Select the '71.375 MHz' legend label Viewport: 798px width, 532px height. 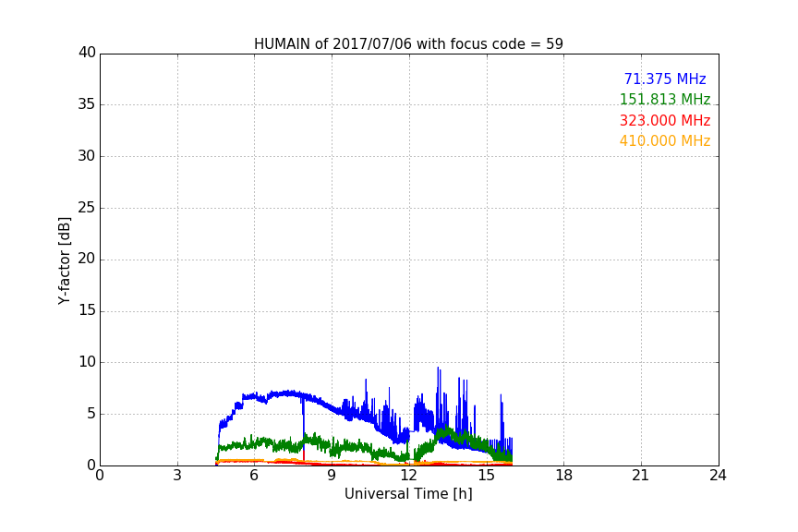point(665,79)
